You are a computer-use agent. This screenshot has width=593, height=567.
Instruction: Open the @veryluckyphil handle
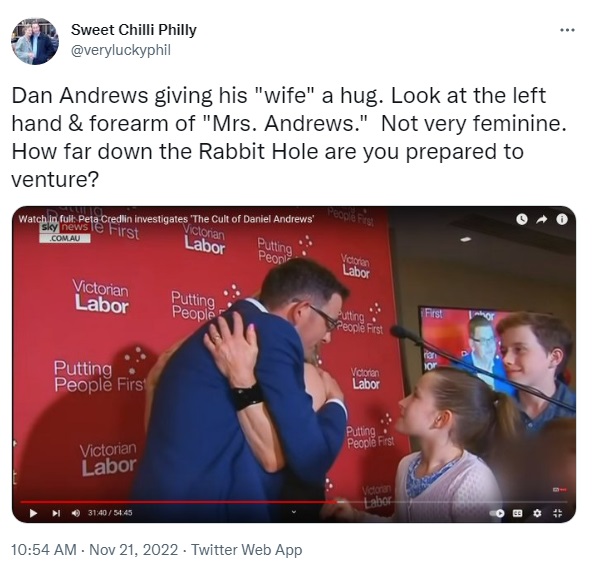coord(121,50)
